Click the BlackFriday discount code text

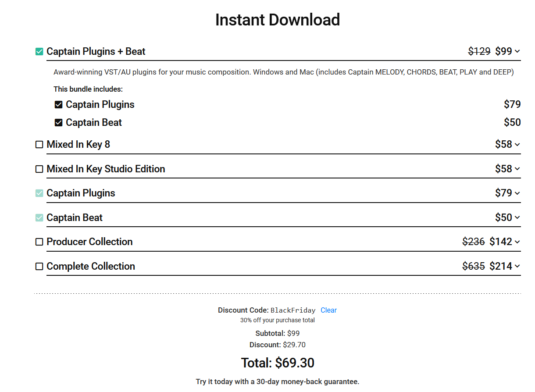(293, 310)
